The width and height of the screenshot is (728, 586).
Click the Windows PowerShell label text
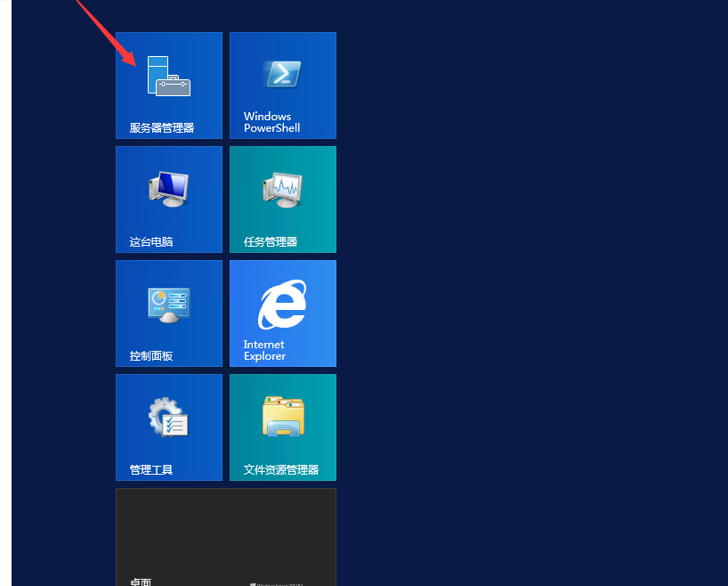click(x=272, y=122)
